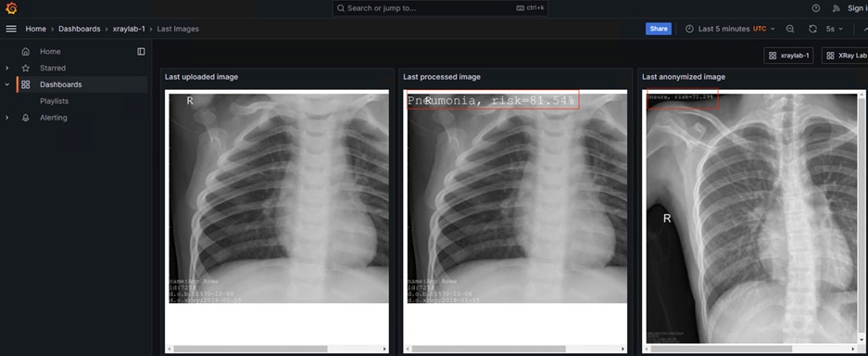Open xraylab-1 breadcrumb folder
Screen dimensions: 868x356
pyautogui.click(x=129, y=29)
